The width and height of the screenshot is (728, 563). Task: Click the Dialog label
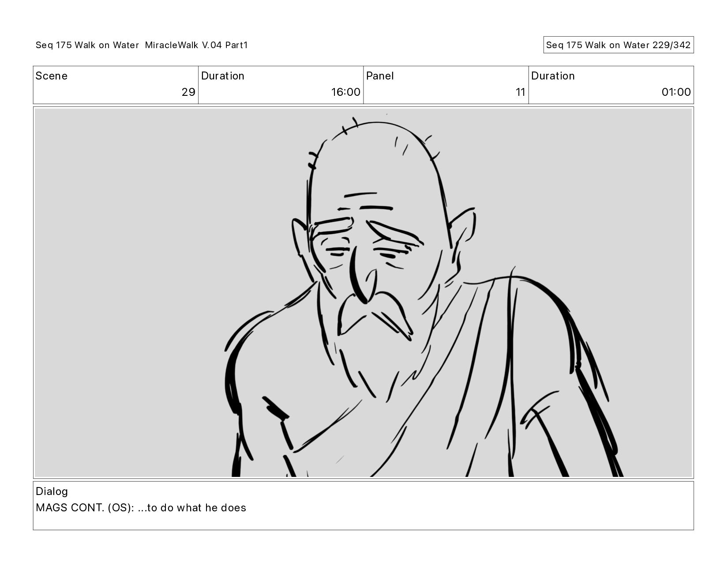tap(52, 491)
